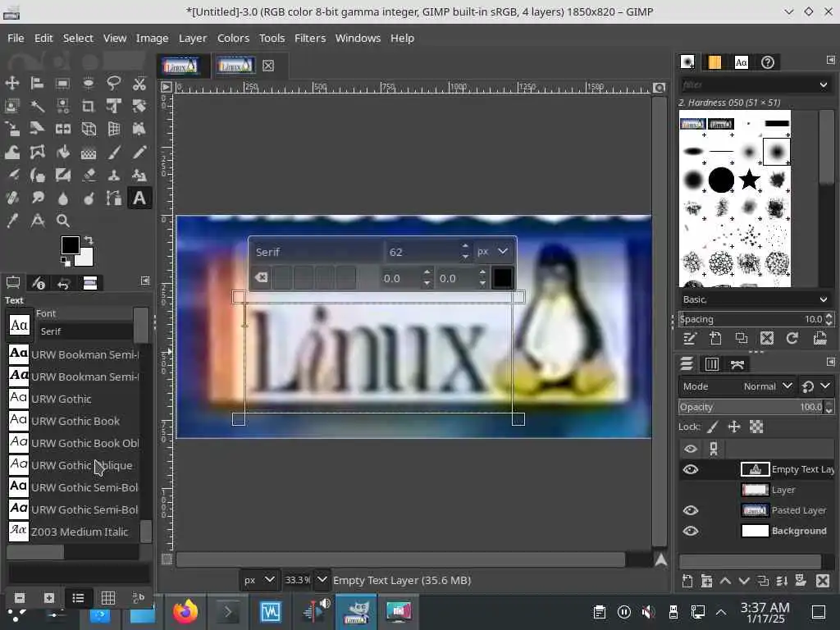Viewport: 840px width, 630px height.
Task: Open the Filters menu
Action: click(310, 38)
